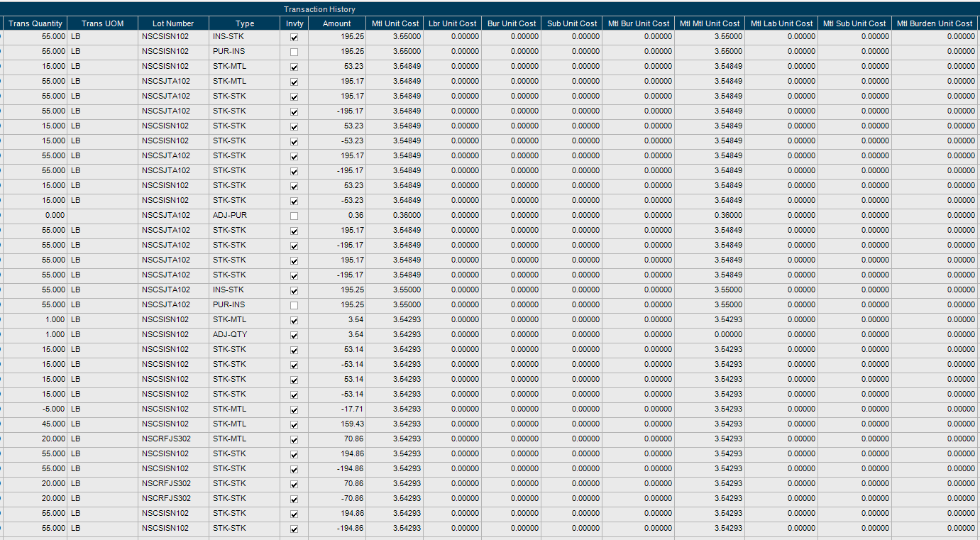980x540 pixels.
Task: Click the Lbr Unit Cost header
Action: pyautogui.click(x=453, y=23)
